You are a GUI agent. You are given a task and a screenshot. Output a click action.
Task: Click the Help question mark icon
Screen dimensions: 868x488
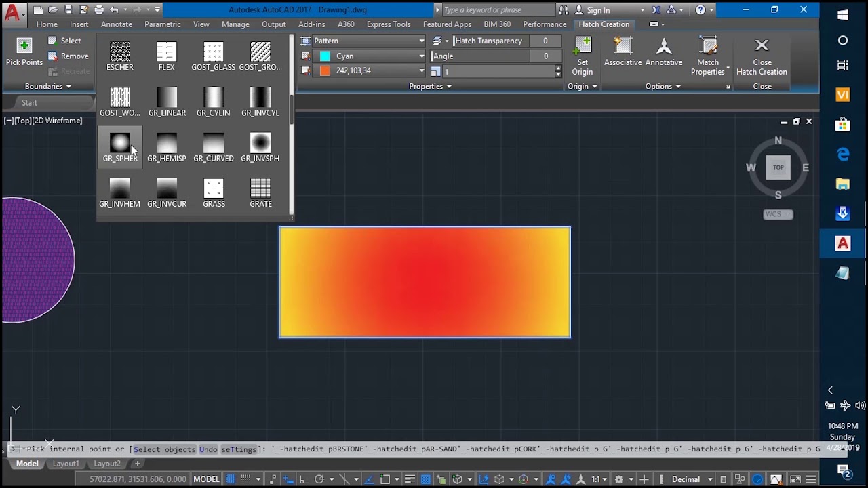[x=701, y=9]
